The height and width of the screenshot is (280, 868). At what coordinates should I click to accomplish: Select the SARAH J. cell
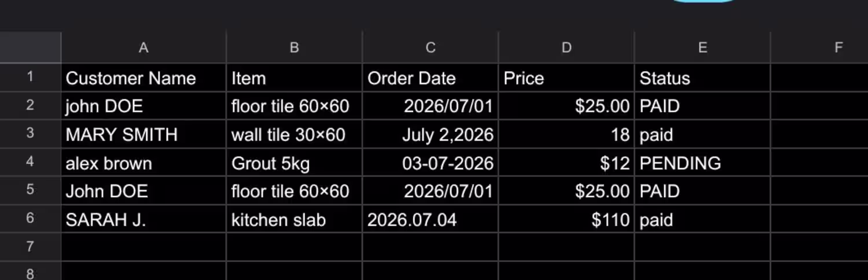click(144, 219)
